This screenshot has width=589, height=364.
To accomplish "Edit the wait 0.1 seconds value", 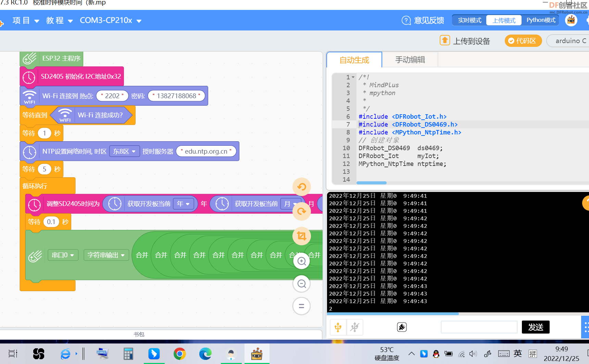I will click(x=51, y=222).
